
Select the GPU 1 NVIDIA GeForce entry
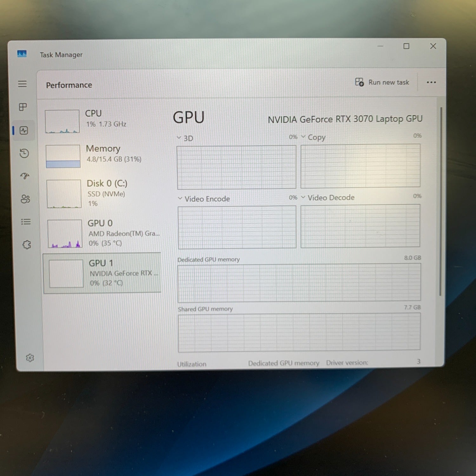[x=102, y=273]
